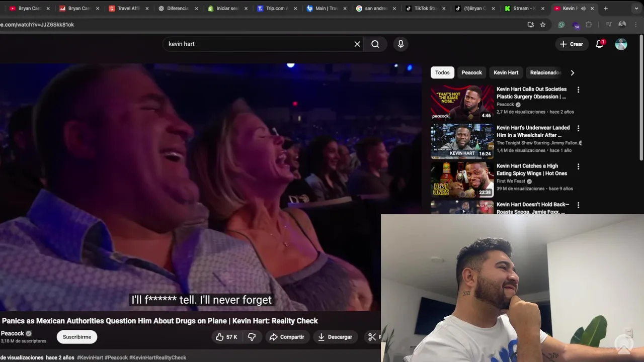Select the Todos filter chip
This screenshot has height=362, width=644.
point(442,72)
